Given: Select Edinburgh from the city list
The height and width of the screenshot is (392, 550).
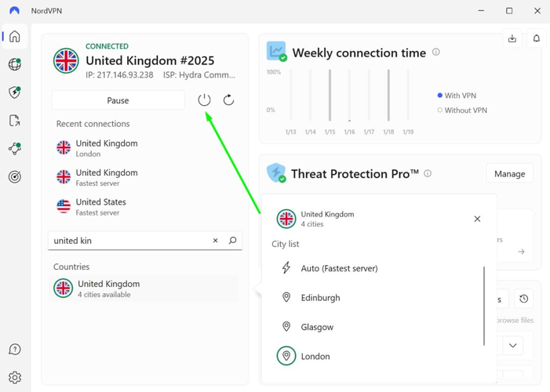Looking at the screenshot, I should (320, 298).
